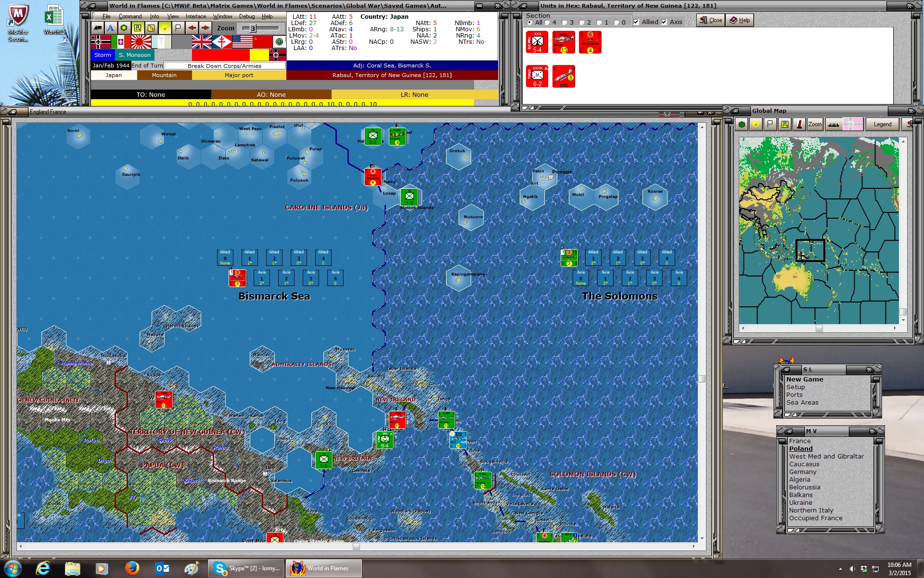Click the German war flag in the flag row
This screenshot has height=578, width=924.
point(101,42)
